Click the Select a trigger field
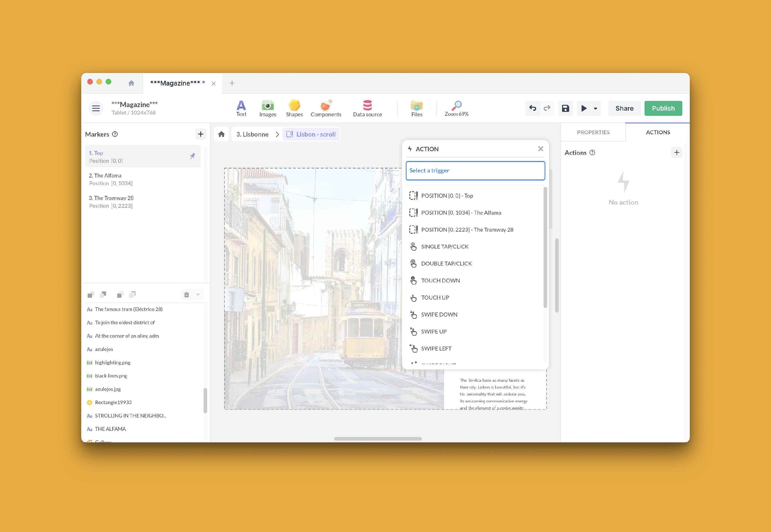Screen dimensions: 771x532 (x=475, y=171)
